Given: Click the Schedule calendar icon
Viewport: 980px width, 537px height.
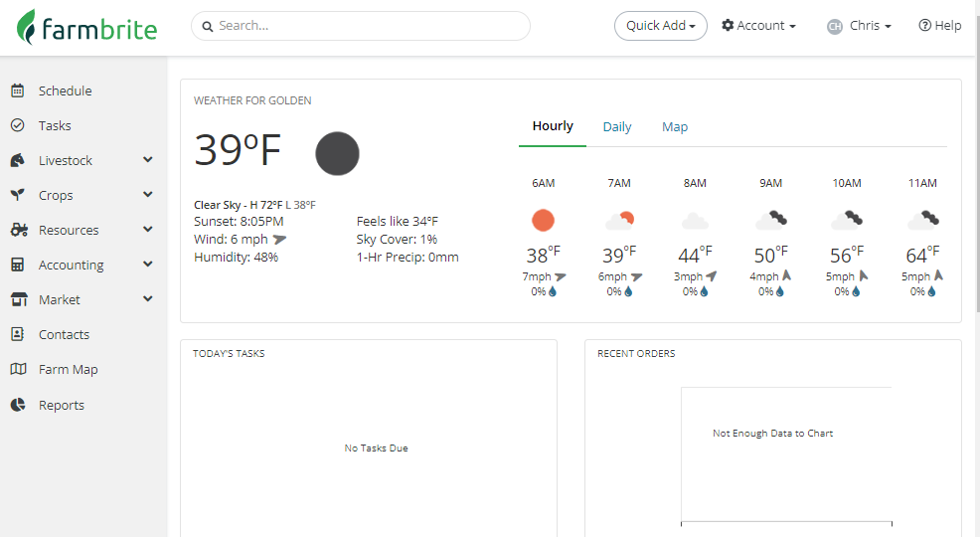Looking at the screenshot, I should point(18,90).
